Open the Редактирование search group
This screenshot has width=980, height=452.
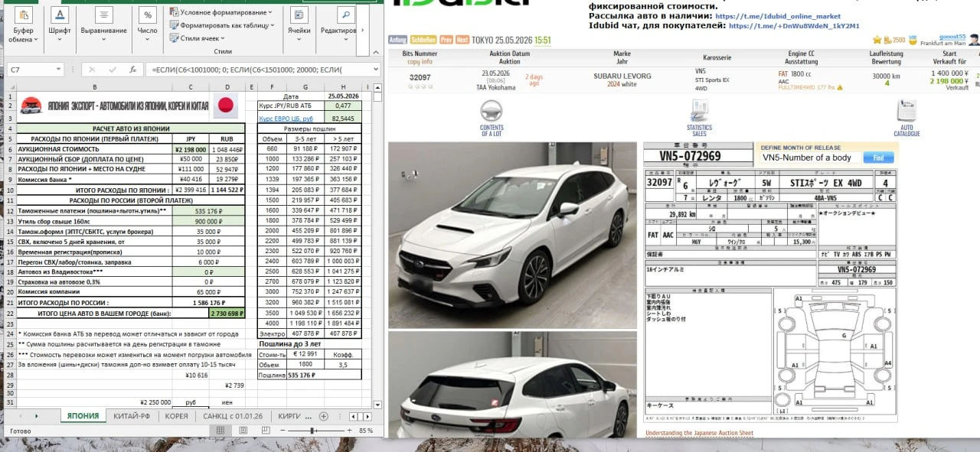[x=338, y=26]
